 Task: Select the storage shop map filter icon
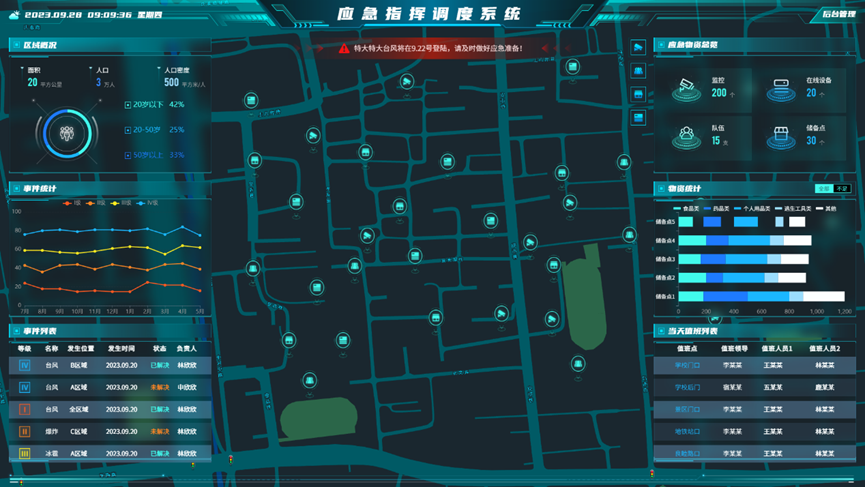click(638, 94)
